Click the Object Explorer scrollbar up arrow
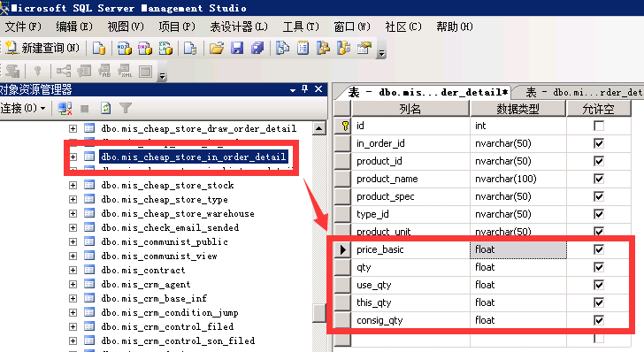 point(319,128)
